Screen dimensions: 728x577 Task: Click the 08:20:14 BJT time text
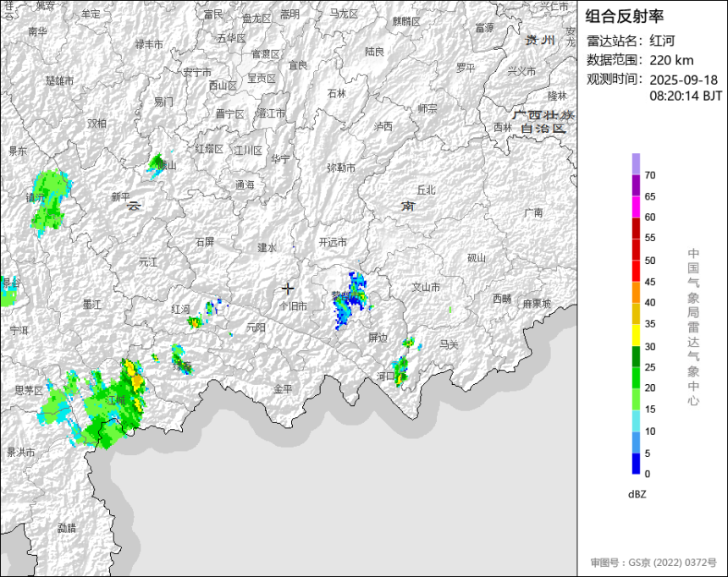pos(686,96)
